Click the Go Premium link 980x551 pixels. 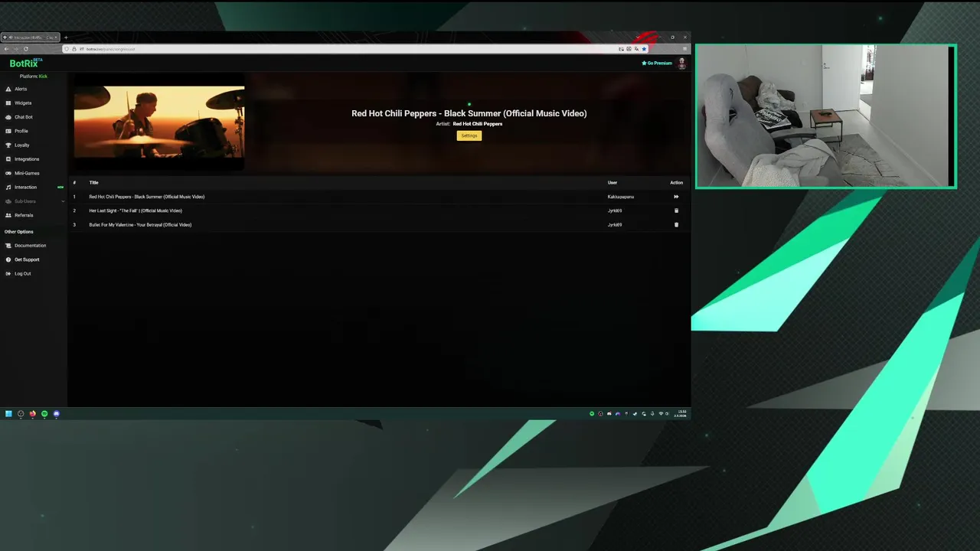click(x=657, y=64)
